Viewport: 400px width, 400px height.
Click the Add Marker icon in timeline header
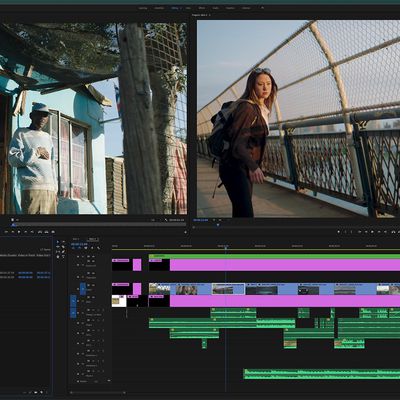(92, 248)
